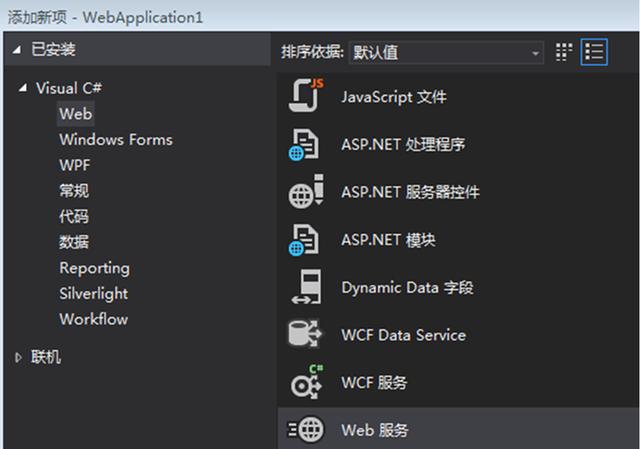
Task: Switch to medium icons list view
Action: [594, 52]
